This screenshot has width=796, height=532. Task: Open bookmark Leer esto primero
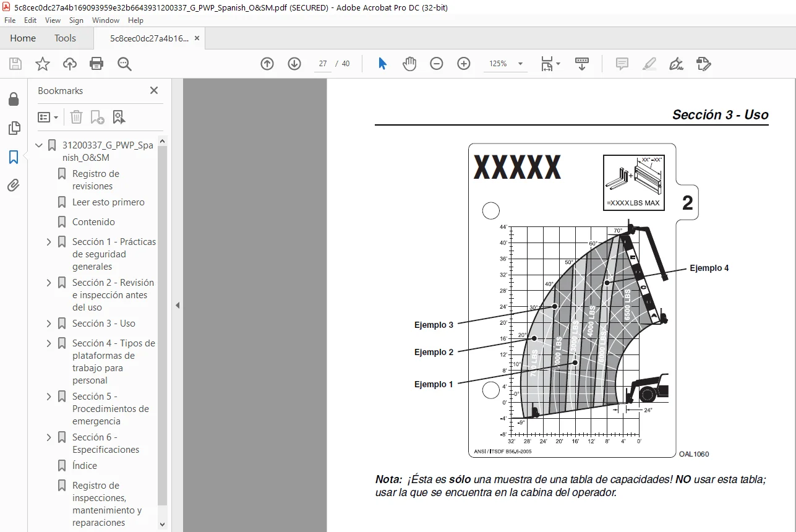coord(108,202)
